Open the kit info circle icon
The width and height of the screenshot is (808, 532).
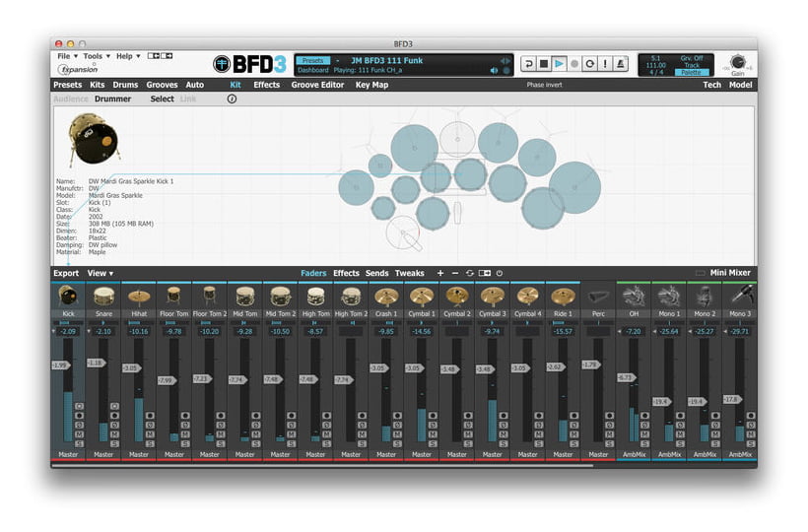click(232, 99)
